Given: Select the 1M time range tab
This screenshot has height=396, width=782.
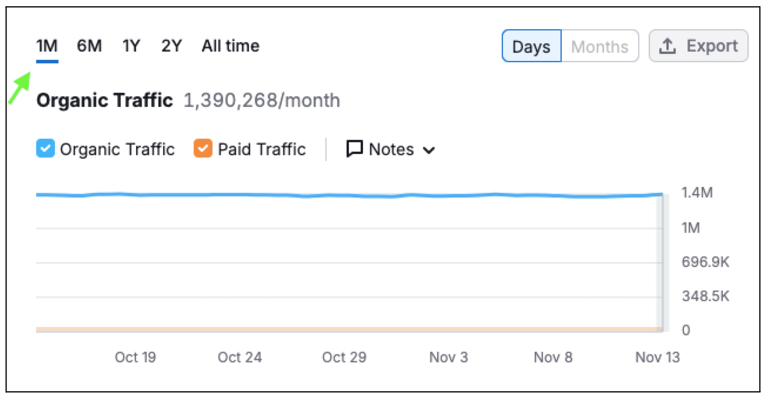Looking at the screenshot, I should pyautogui.click(x=47, y=46).
